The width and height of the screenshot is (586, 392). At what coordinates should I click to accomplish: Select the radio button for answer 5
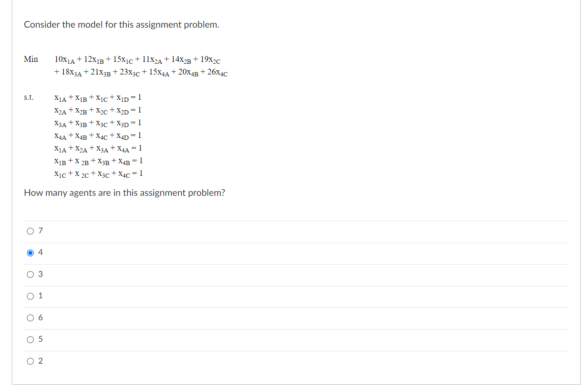pos(30,339)
